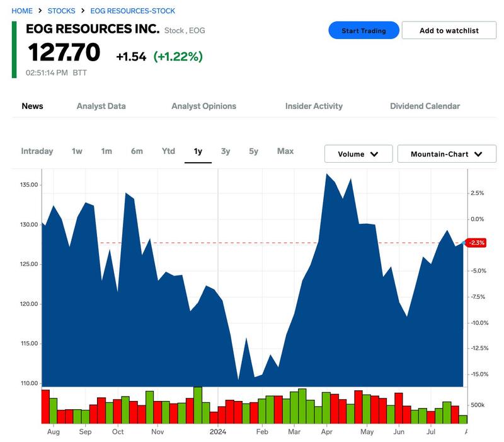The width and height of the screenshot is (504, 442).
Task: Click the Mar x-axis label
Action: (x=294, y=432)
